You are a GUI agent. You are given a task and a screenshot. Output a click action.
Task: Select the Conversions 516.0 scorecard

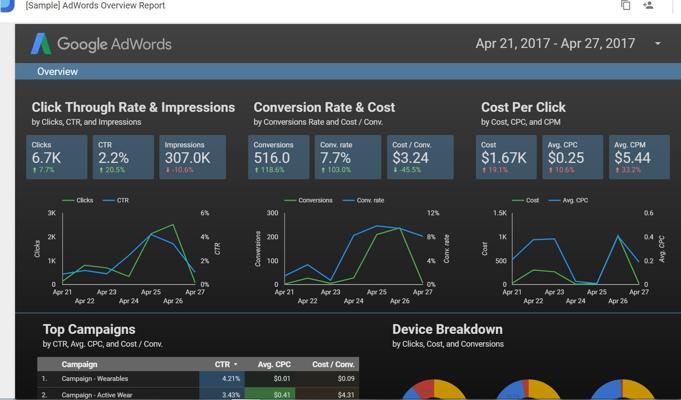(x=278, y=157)
